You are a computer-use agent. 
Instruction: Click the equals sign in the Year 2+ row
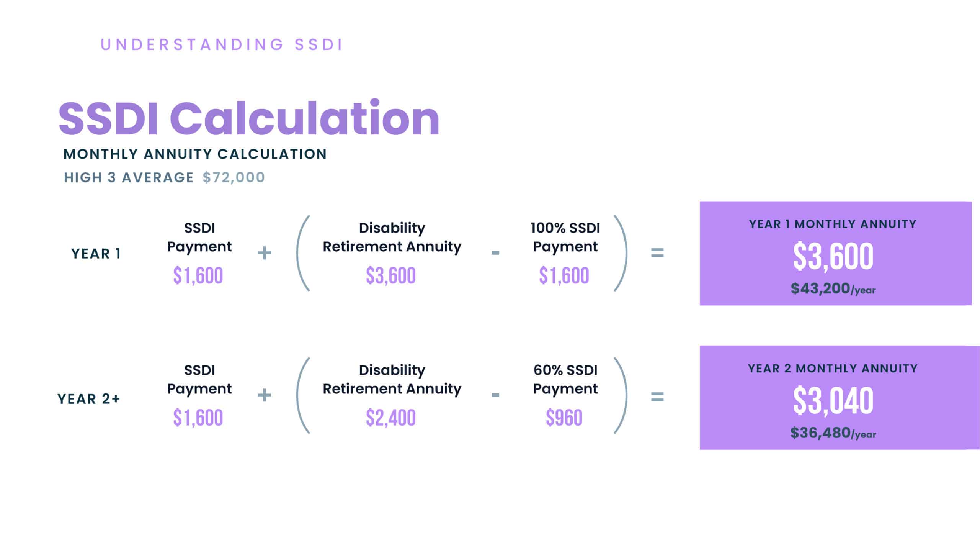click(657, 397)
